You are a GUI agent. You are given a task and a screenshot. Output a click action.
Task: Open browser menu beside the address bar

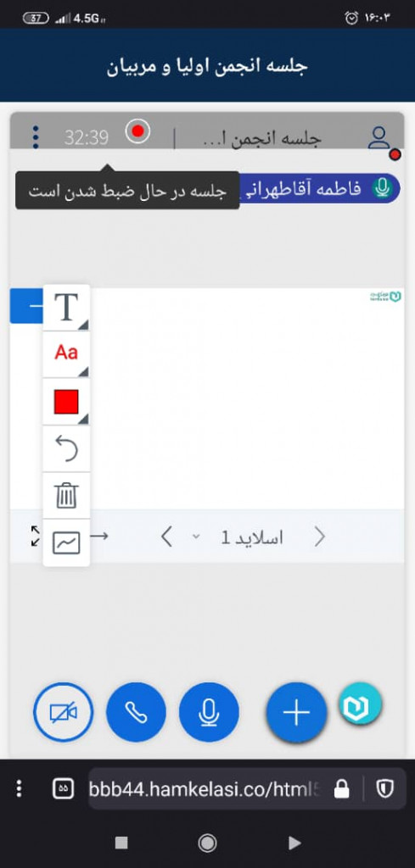(20, 788)
